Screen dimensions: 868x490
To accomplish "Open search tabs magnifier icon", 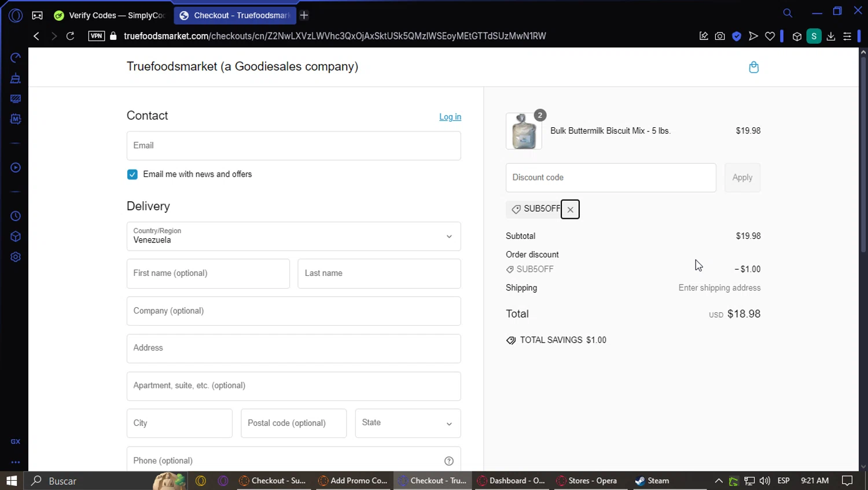I will click(x=788, y=13).
